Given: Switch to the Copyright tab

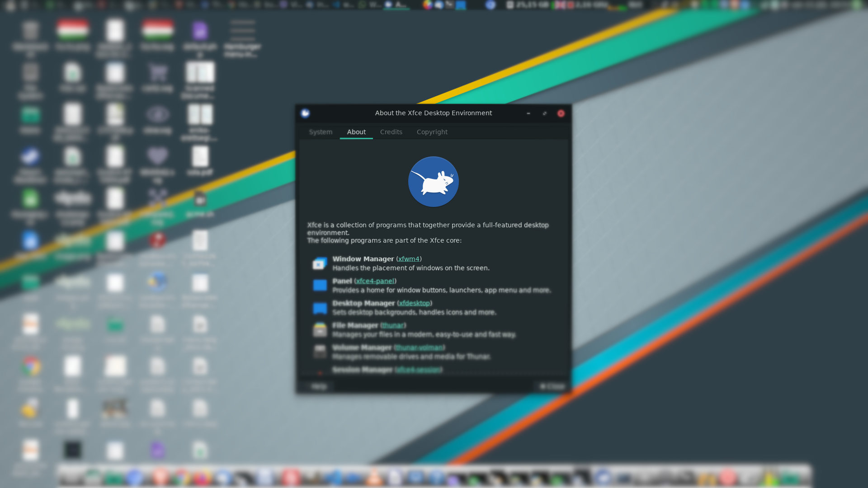Looking at the screenshot, I should [x=432, y=132].
